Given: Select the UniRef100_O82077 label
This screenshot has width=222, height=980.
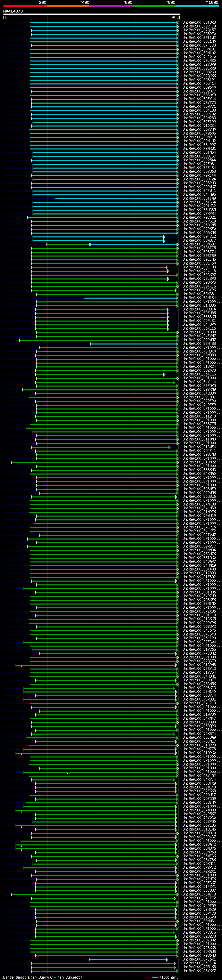Looking at the screenshot, I should [199, 91].
